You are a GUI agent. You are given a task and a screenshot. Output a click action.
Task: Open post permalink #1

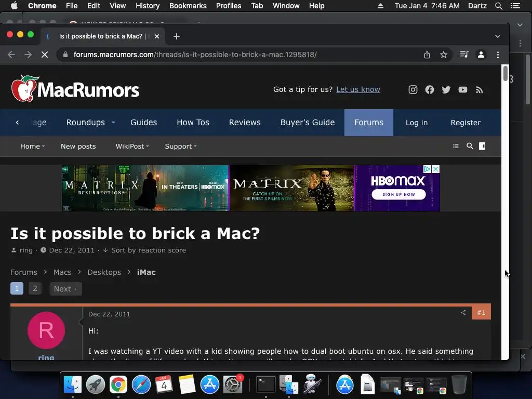[481, 312]
